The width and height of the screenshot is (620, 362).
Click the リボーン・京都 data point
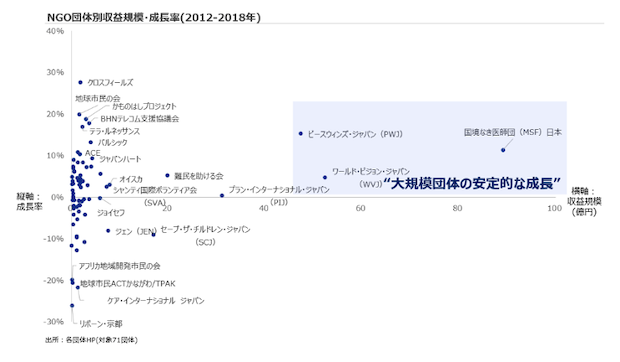coord(72,305)
